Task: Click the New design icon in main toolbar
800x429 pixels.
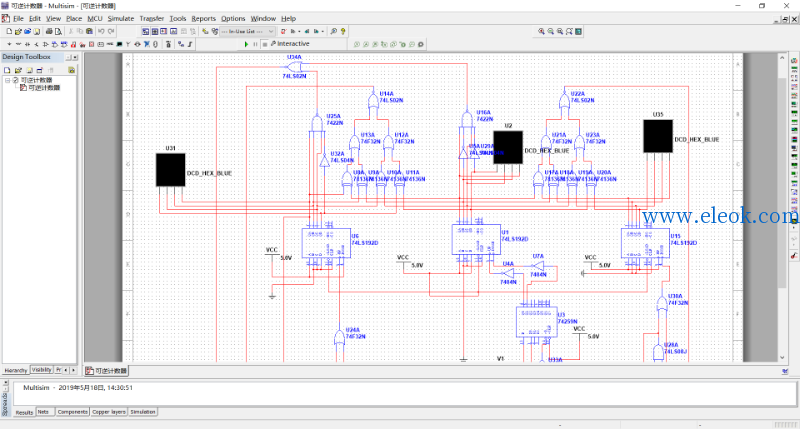Action: click(9, 31)
